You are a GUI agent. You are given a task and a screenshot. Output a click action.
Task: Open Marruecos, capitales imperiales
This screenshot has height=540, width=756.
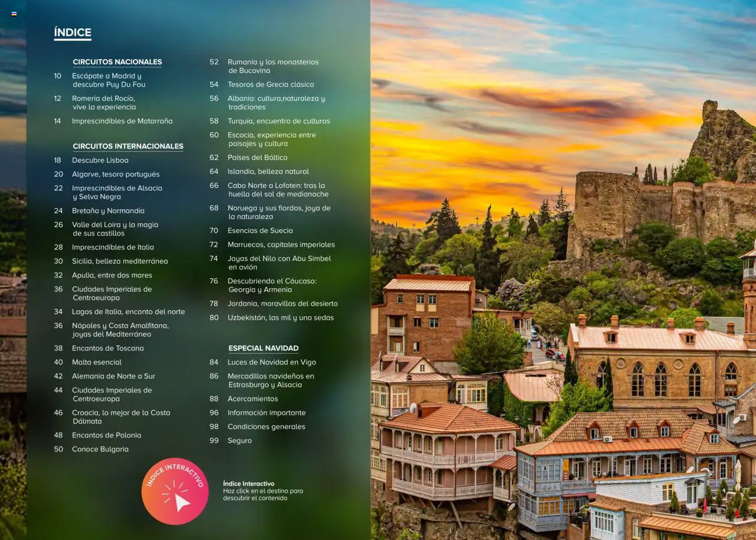281,245
